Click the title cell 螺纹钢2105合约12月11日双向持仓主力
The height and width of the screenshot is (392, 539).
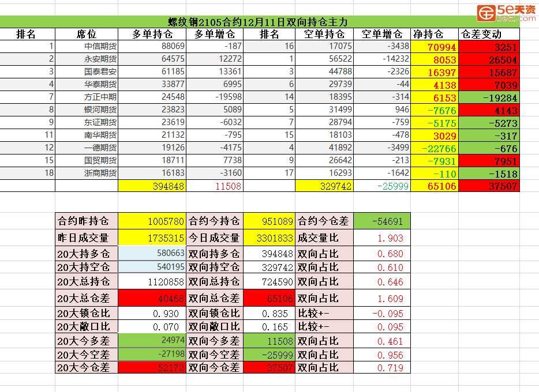pos(260,22)
